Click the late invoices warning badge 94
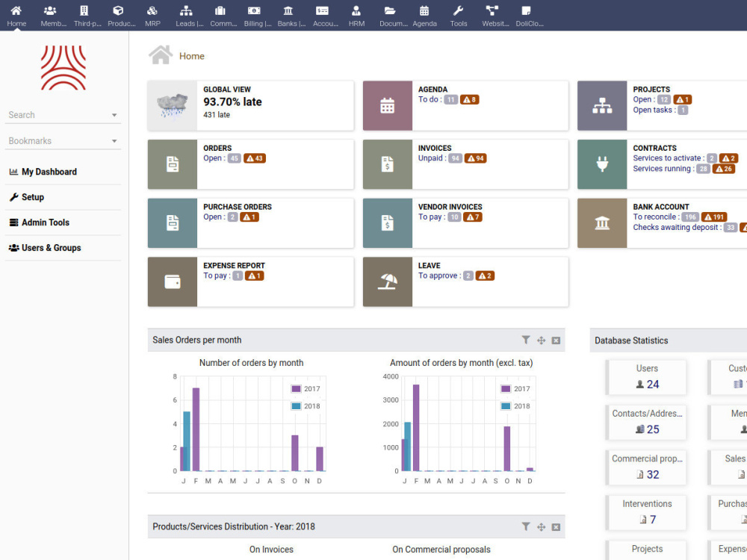The image size is (747, 560). point(475,158)
